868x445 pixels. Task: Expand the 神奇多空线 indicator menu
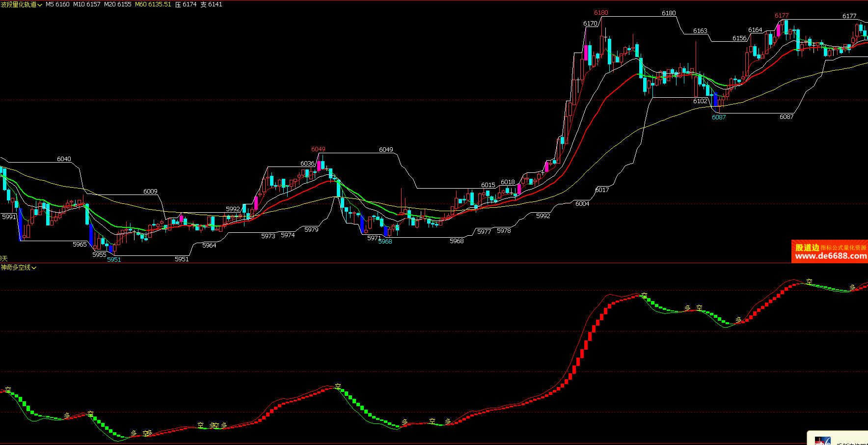[19, 267]
